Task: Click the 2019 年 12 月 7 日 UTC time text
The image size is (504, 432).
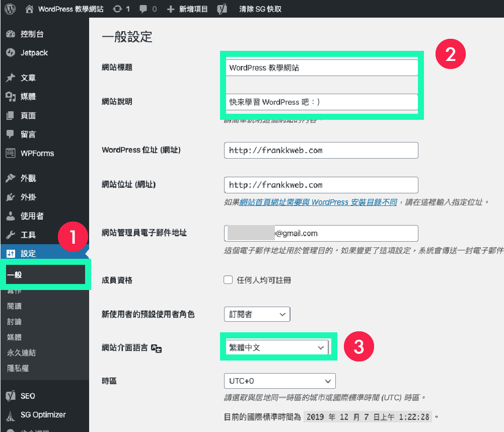Action: pyautogui.click(x=368, y=417)
